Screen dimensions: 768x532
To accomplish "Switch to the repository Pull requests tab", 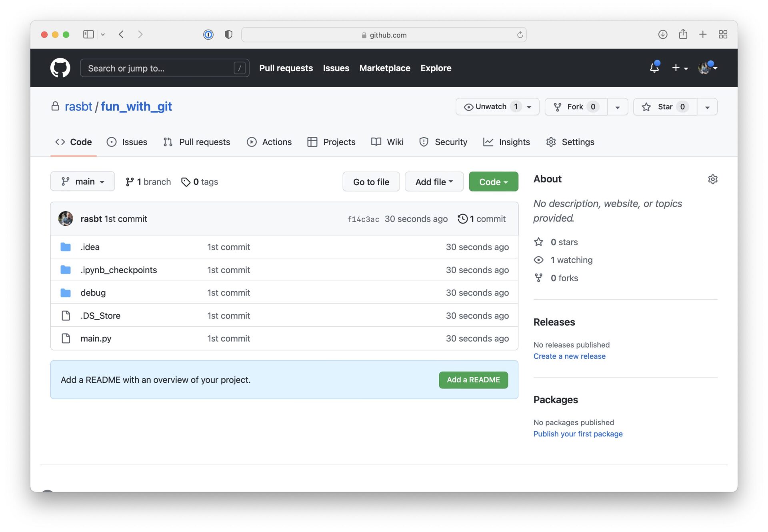I will [197, 142].
